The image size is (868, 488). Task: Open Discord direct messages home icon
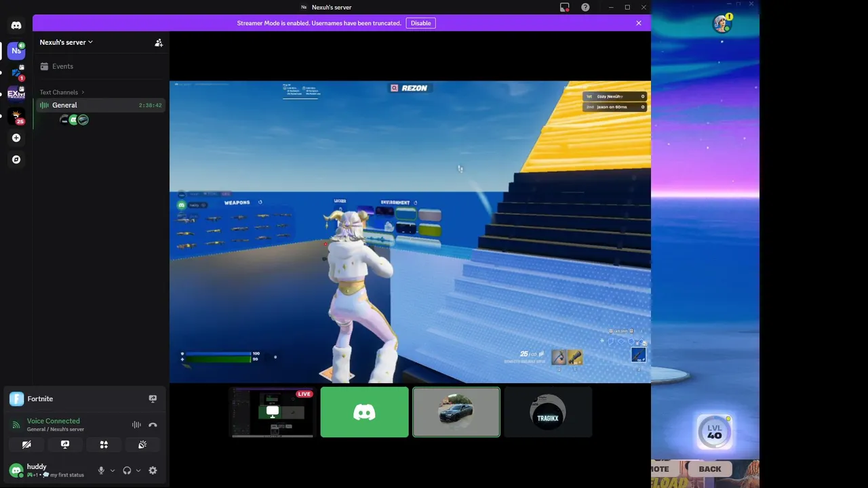pos(16,25)
